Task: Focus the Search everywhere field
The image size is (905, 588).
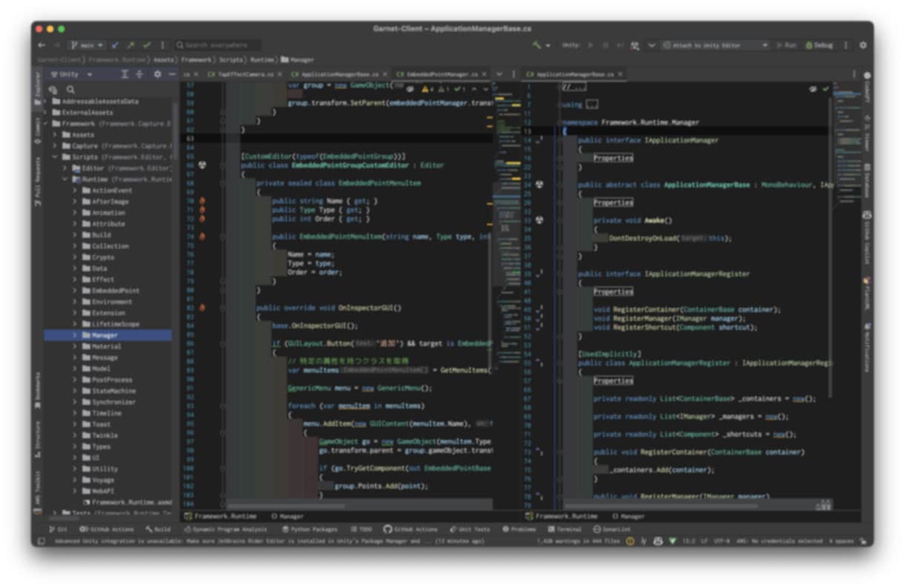Action: [x=217, y=45]
